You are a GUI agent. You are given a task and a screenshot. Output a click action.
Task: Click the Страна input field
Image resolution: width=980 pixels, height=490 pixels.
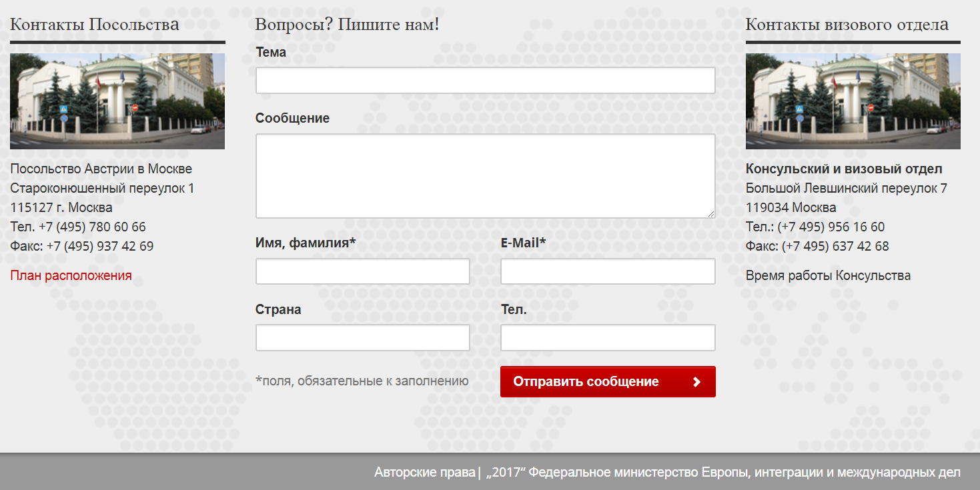362,337
